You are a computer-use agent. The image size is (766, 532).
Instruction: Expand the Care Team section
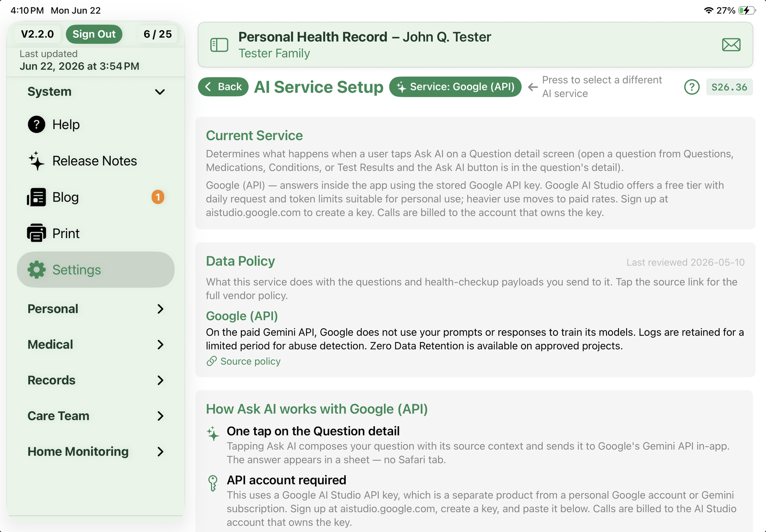(96, 416)
